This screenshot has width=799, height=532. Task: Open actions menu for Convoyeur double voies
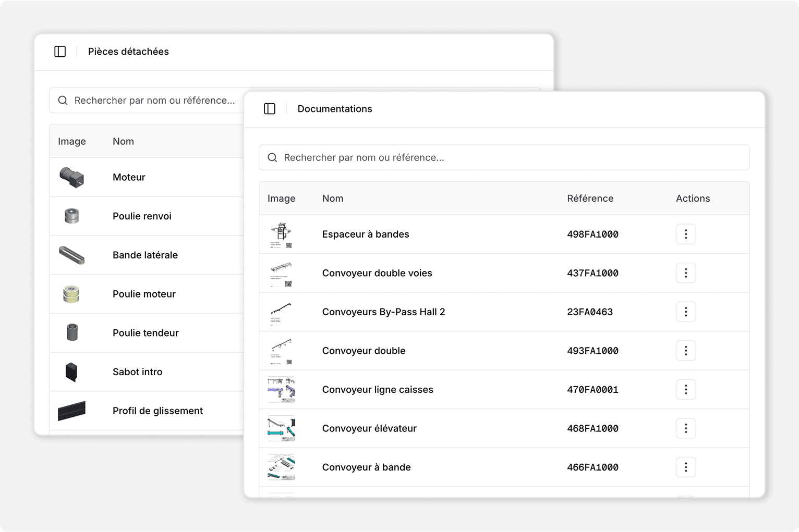(x=685, y=273)
